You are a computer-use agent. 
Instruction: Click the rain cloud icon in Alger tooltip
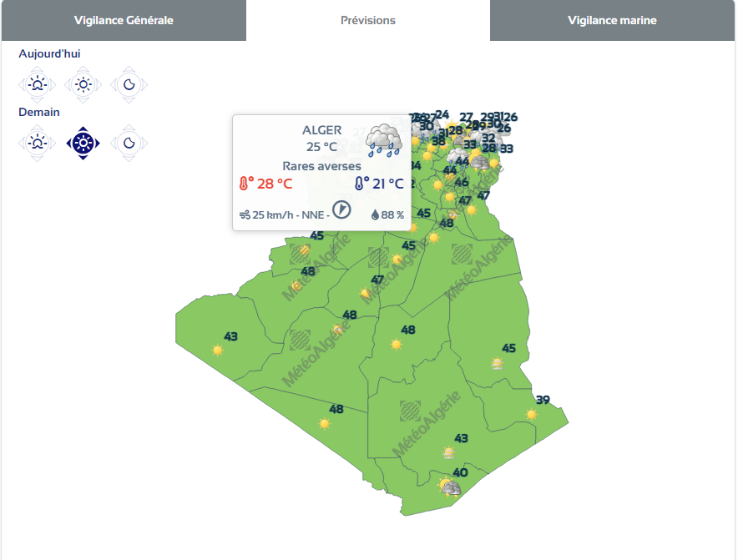click(x=384, y=140)
